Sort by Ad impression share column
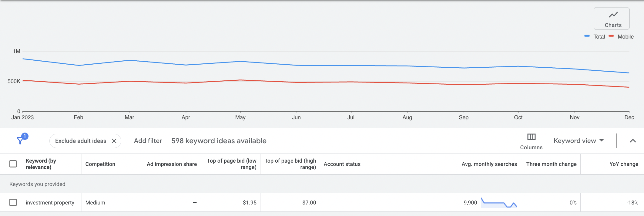 [172, 164]
